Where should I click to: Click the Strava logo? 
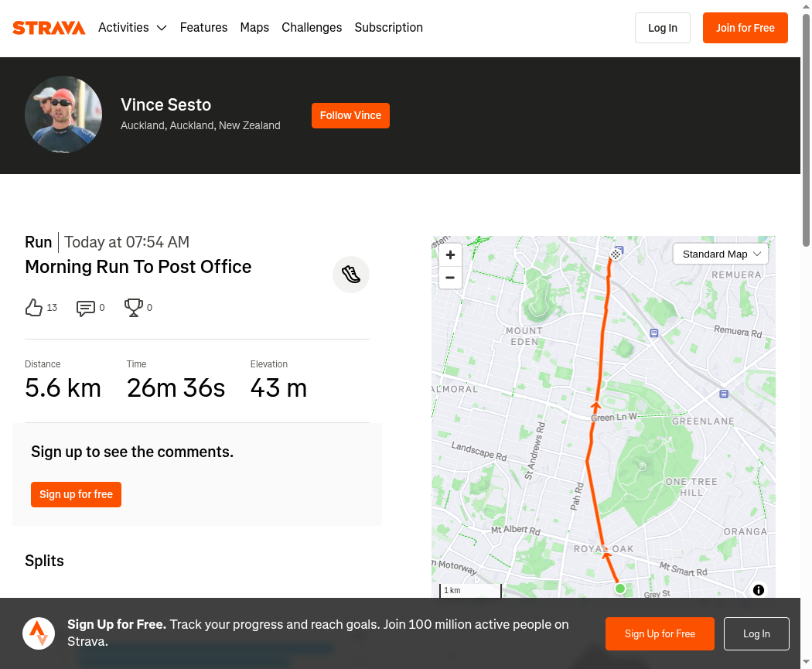(x=49, y=27)
